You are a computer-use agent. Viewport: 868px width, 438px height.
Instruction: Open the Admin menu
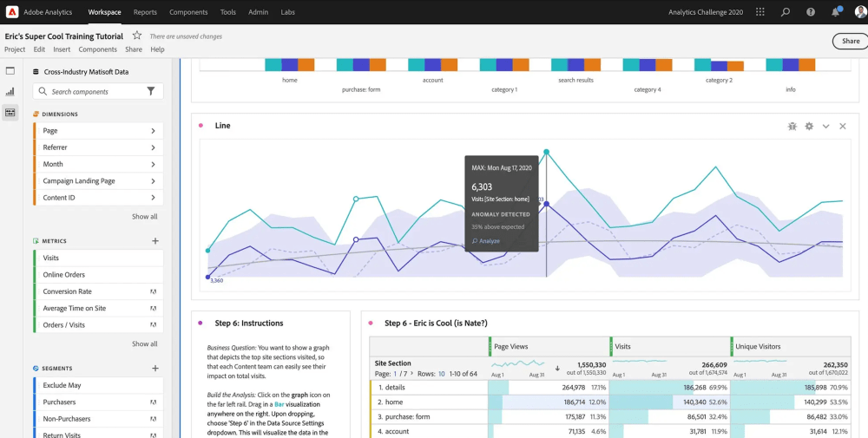coord(258,12)
